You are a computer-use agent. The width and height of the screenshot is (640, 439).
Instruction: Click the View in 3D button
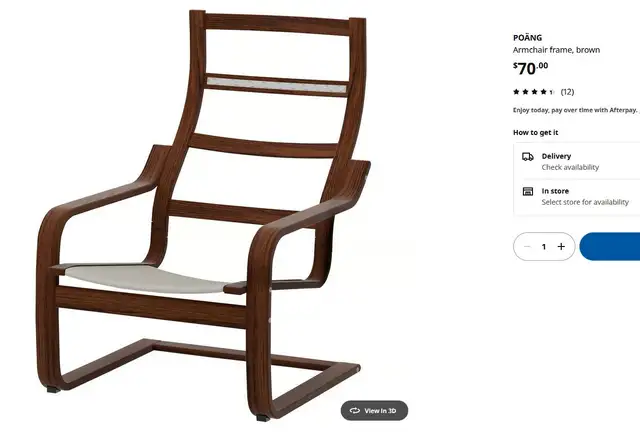(374, 410)
